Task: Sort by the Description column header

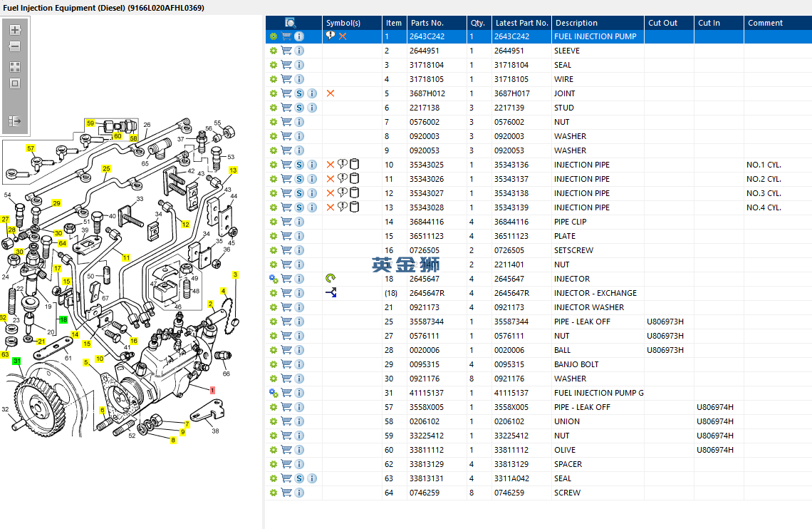Action: 598,23
